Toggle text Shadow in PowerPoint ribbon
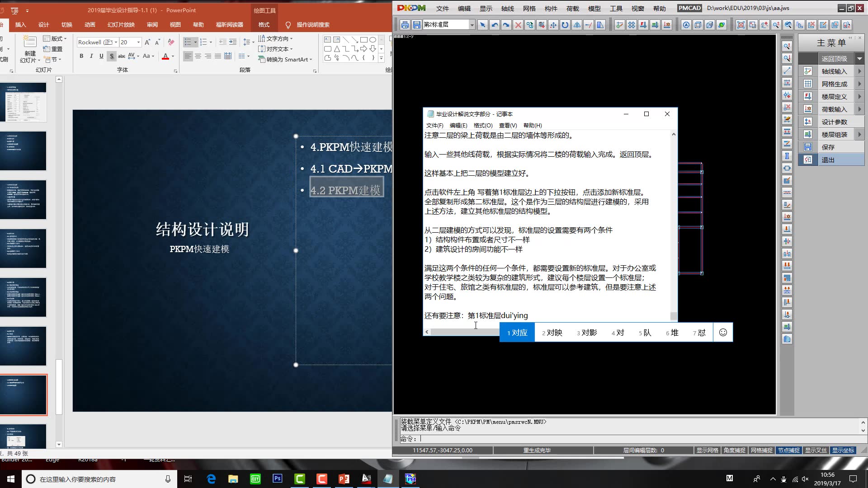 coord(112,56)
